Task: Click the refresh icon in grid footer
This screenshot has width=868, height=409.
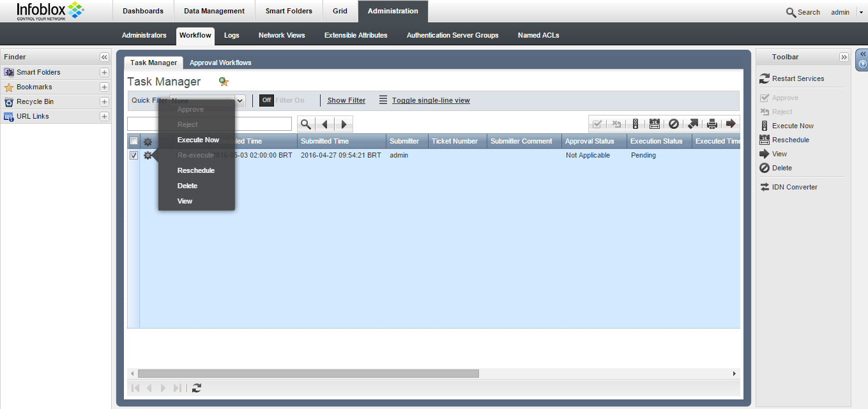Action: pos(197,388)
